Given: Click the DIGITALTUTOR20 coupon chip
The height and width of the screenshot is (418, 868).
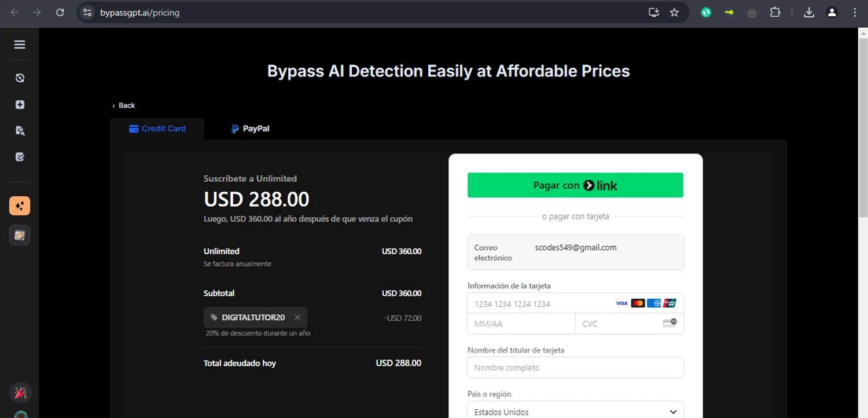Looking at the screenshot, I should pyautogui.click(x=255, y=317).
